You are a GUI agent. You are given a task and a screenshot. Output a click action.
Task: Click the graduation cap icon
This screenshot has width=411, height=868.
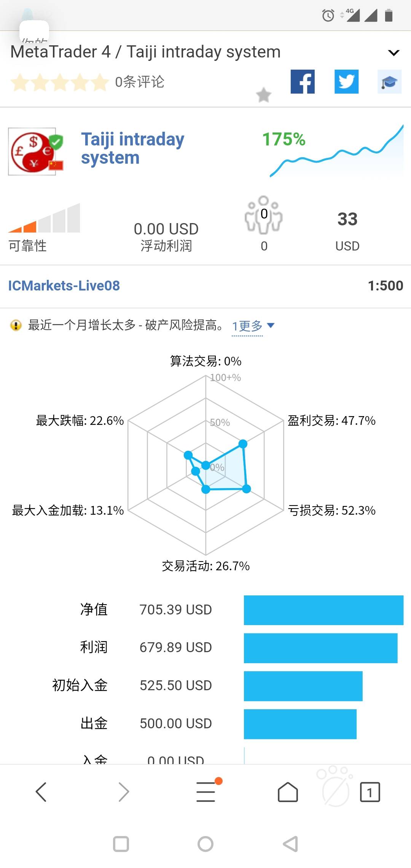coord(389,81)
